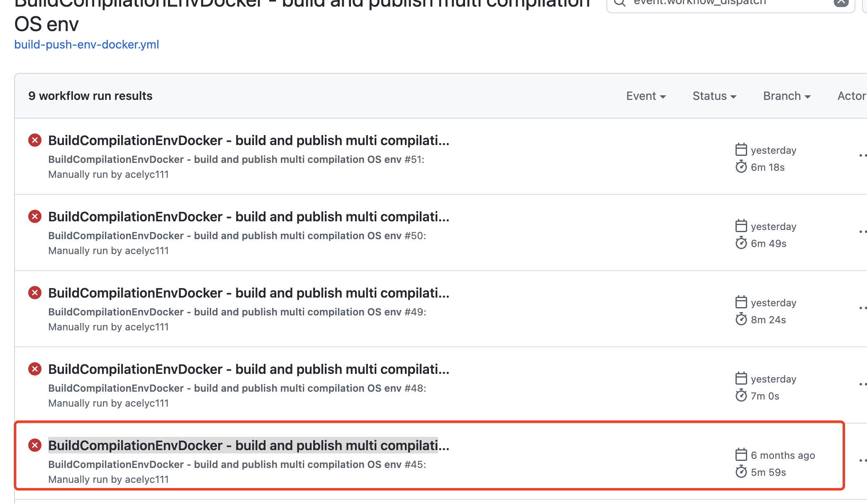The image size is (867, 504).
Task: Click the stopwatch icon showing 8m 24s
Action: coord(741,319)
